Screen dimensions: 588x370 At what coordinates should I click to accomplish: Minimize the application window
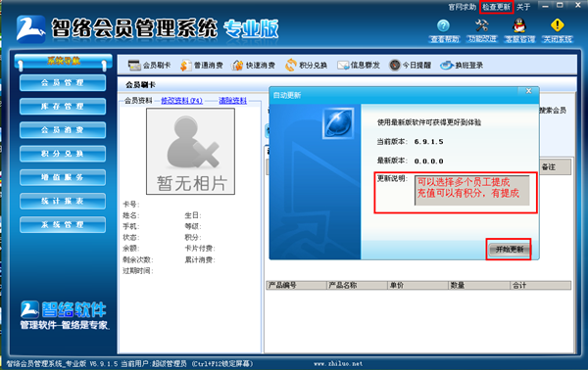point(545,6)
